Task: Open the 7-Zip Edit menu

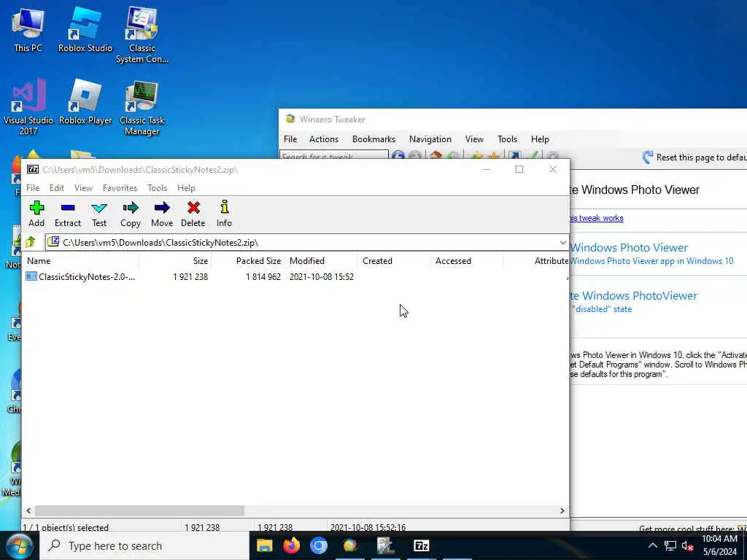Action: click(57, 188)
